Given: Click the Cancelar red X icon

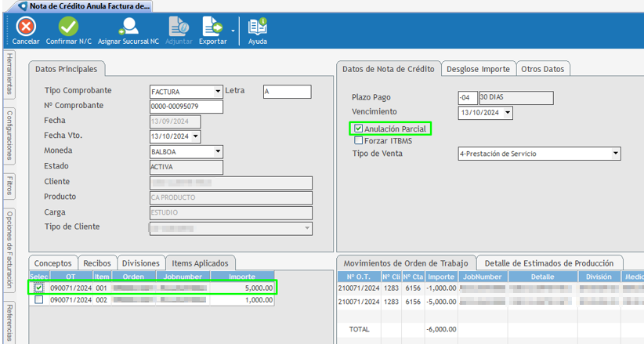Looking at the screenshot, I should pyautogui.click(x=26, y=27).
